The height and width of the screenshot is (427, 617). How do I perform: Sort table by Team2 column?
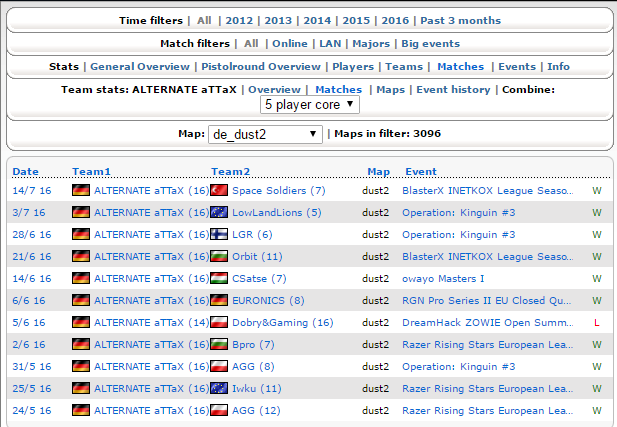click(230, 172)
